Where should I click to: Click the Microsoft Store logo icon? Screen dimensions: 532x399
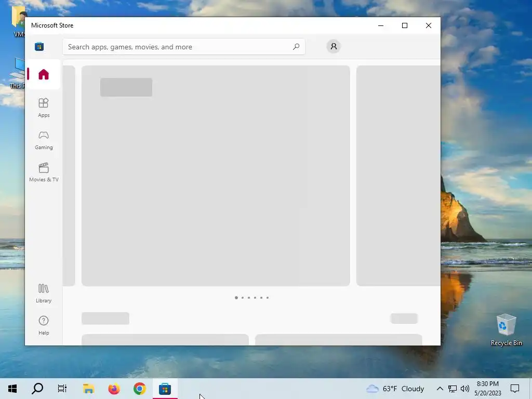click(x=39, y=46)
